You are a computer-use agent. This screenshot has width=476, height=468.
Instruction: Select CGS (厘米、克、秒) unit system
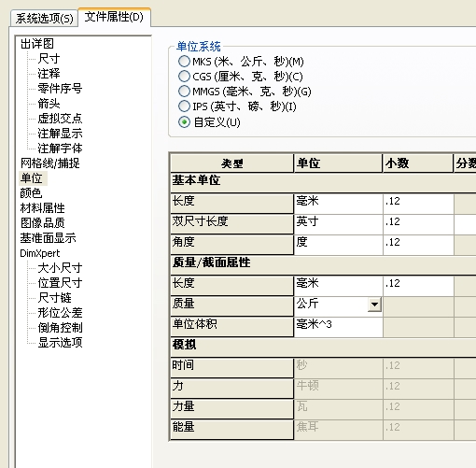pos(184,77)
